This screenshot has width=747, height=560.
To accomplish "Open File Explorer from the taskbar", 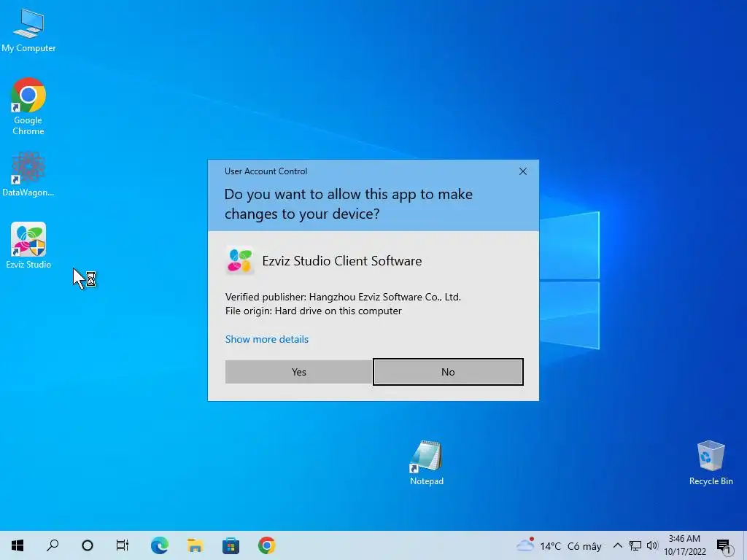I will pos(195,545).
